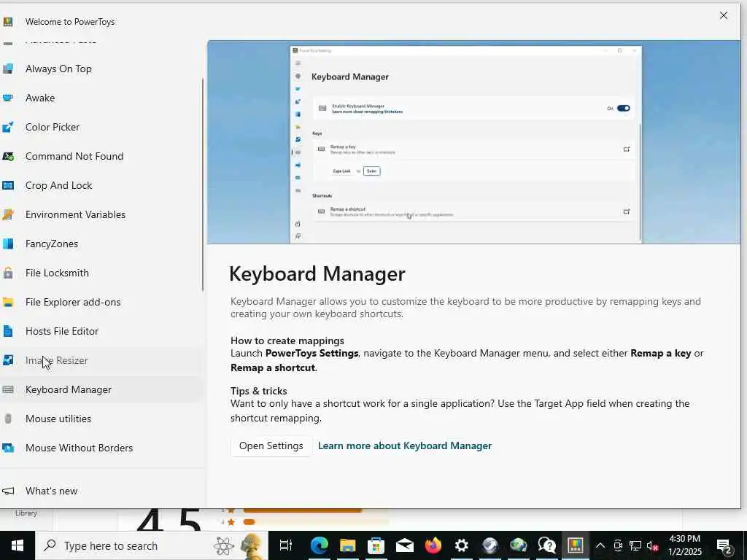Image resolution: width=747 pixels, height=560 pixels.
Task: Click the File Locksmith padlock icon
Action: point(7,273)
